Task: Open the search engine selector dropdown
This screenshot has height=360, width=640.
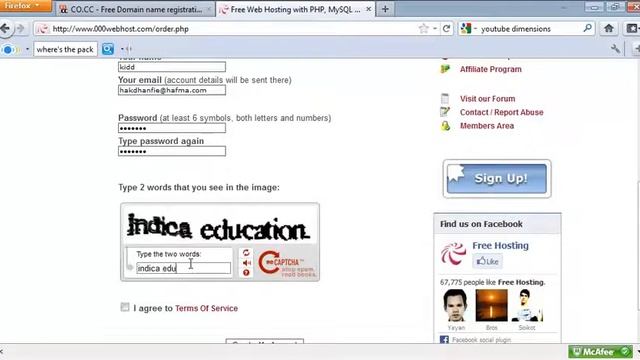Action: coord(469,29)
